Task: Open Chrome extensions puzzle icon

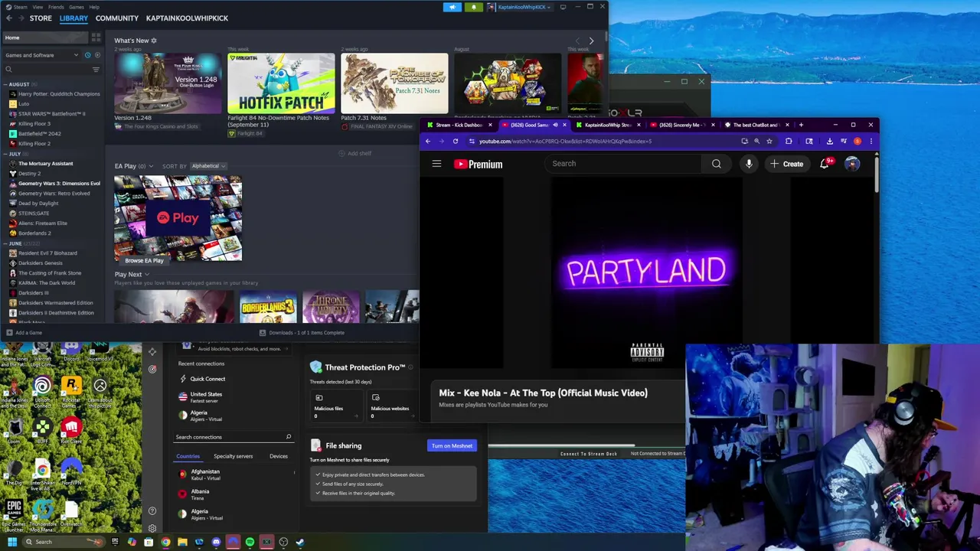Action: [789, 141]
